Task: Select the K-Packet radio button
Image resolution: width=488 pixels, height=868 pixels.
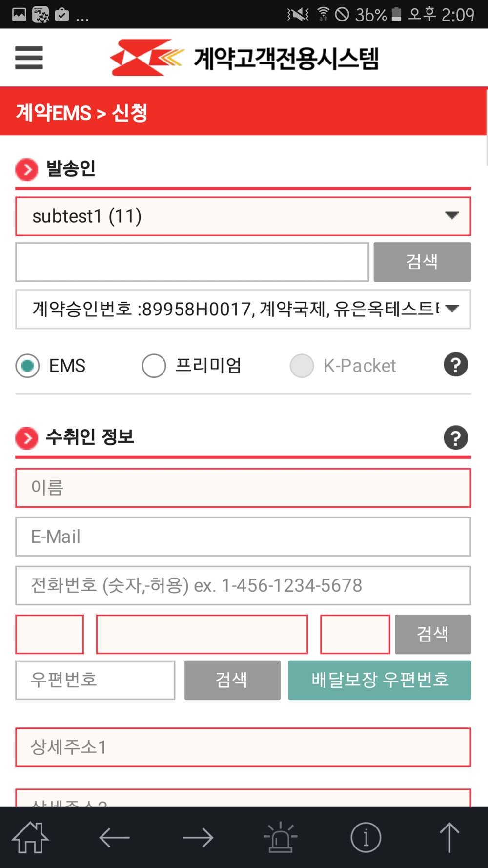Action: (x=302, y=366)
